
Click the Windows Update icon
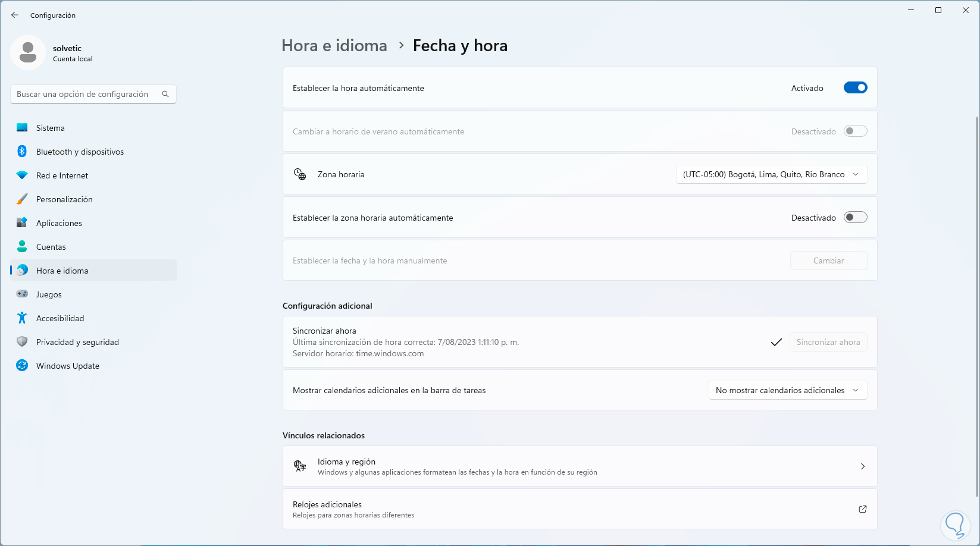[x=22, y=366]
